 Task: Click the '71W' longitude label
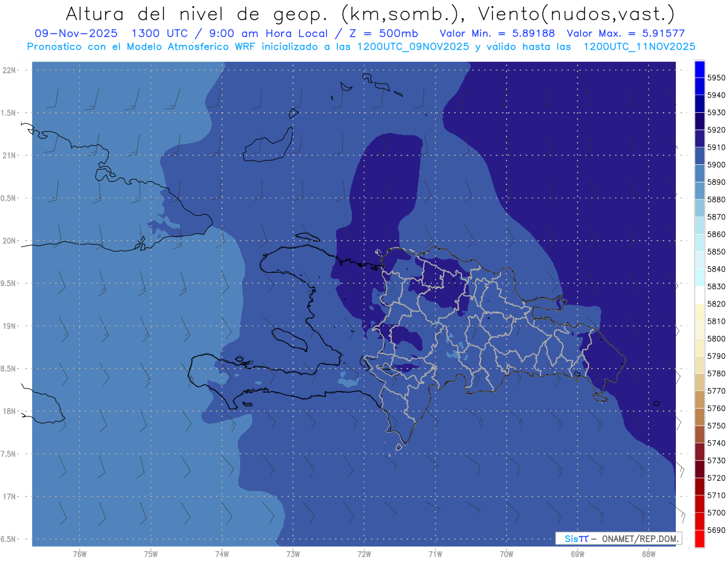[x=435, y=554]
